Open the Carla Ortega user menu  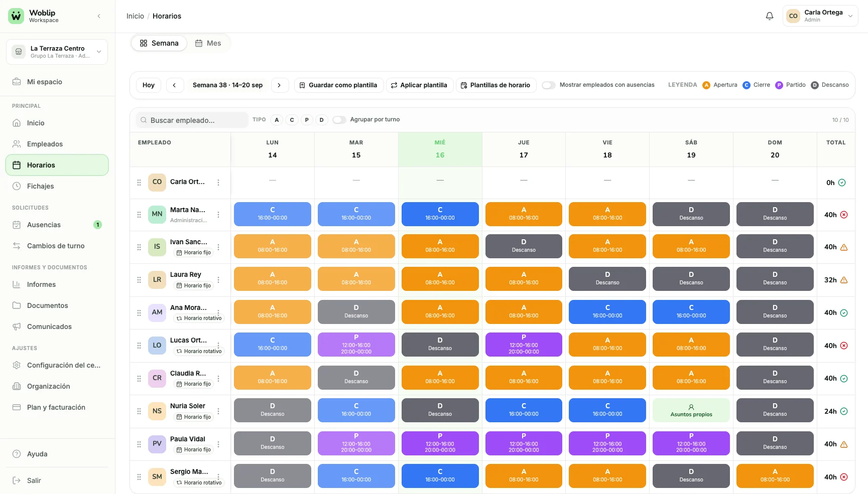tap(820, 16)
